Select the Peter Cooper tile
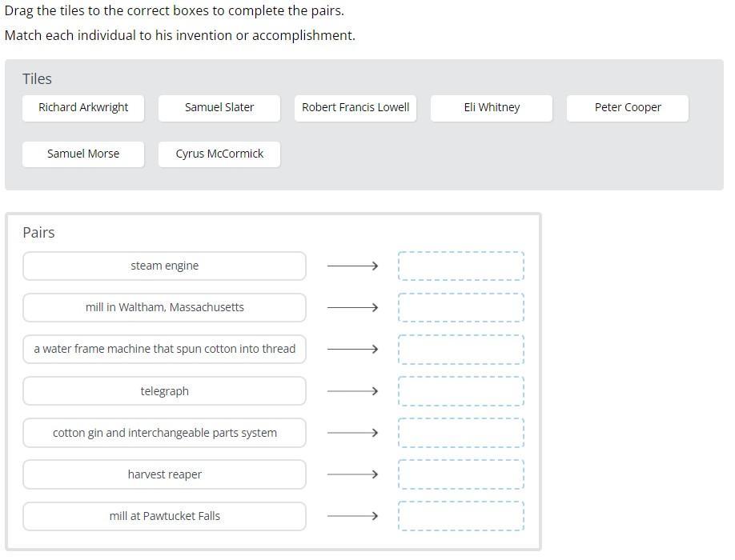Image resolution: width=735 pixels, height=560 pixels. pos(628,107)
